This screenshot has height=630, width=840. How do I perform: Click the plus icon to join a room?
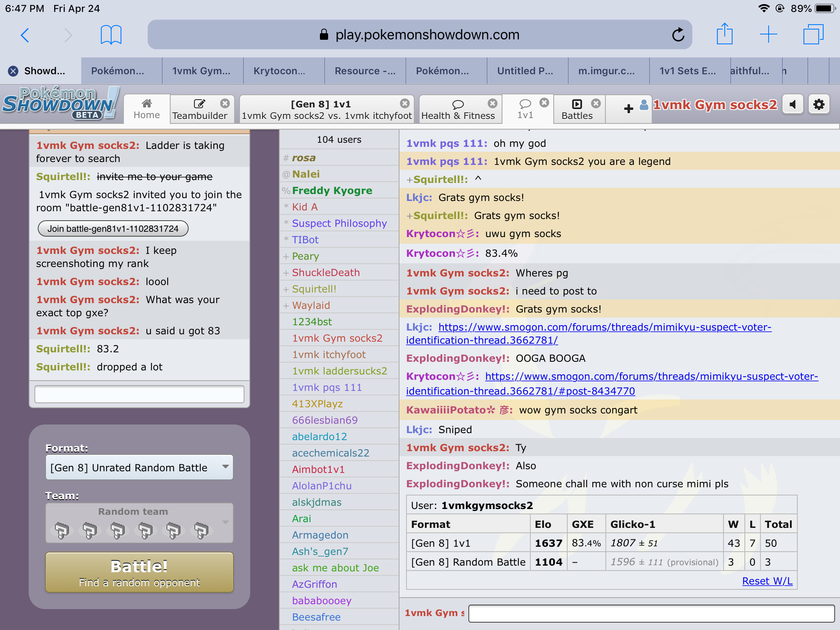click(x=628, y=109)
